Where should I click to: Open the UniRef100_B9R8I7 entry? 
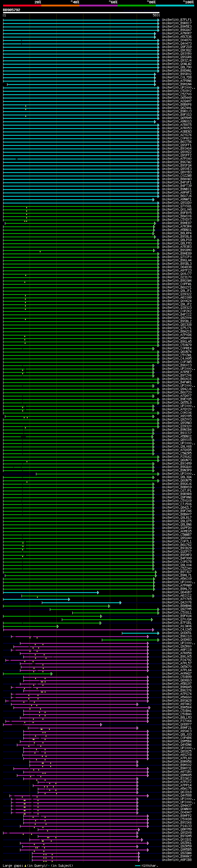pos(176,23)
